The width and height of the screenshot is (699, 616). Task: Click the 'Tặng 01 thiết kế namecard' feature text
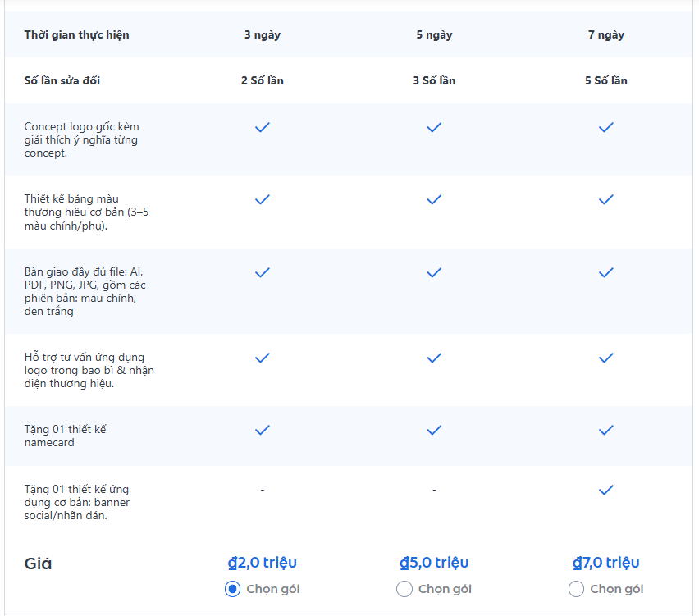[66, 436]
